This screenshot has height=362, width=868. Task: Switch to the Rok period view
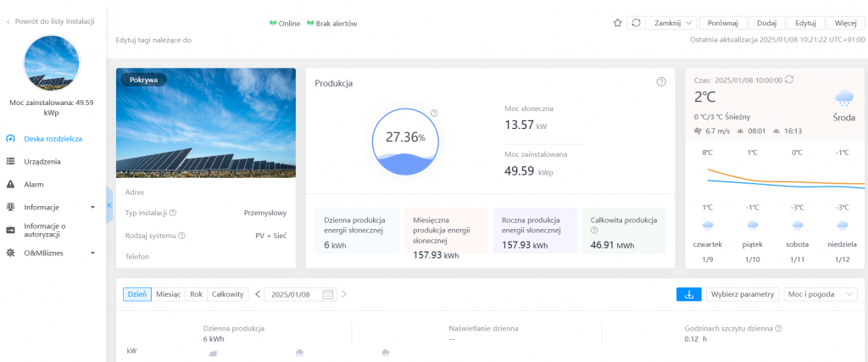pyautogui.click(x=196, y=294)
